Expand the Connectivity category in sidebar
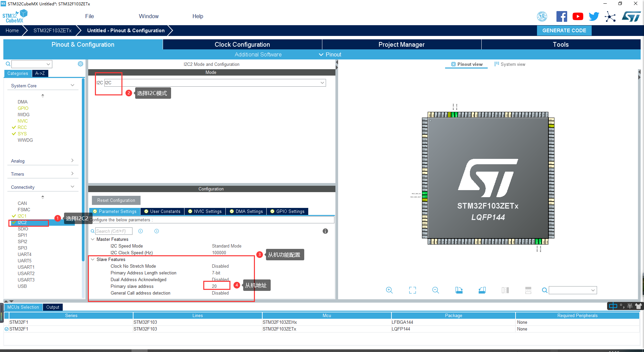644x352 pixels. 72,186
